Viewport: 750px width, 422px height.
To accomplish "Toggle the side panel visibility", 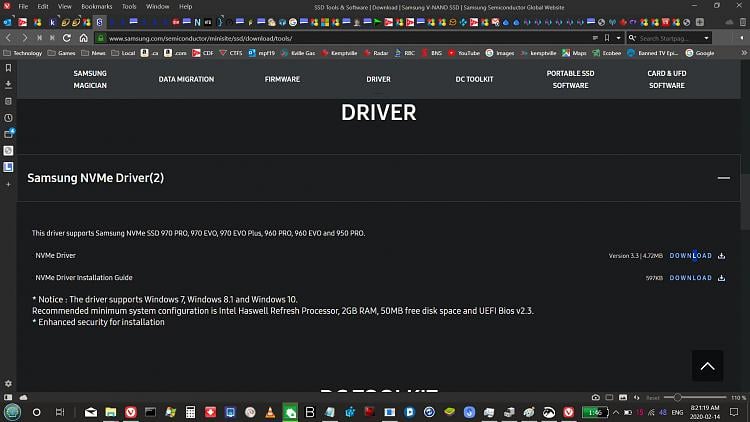I will 8,398.
